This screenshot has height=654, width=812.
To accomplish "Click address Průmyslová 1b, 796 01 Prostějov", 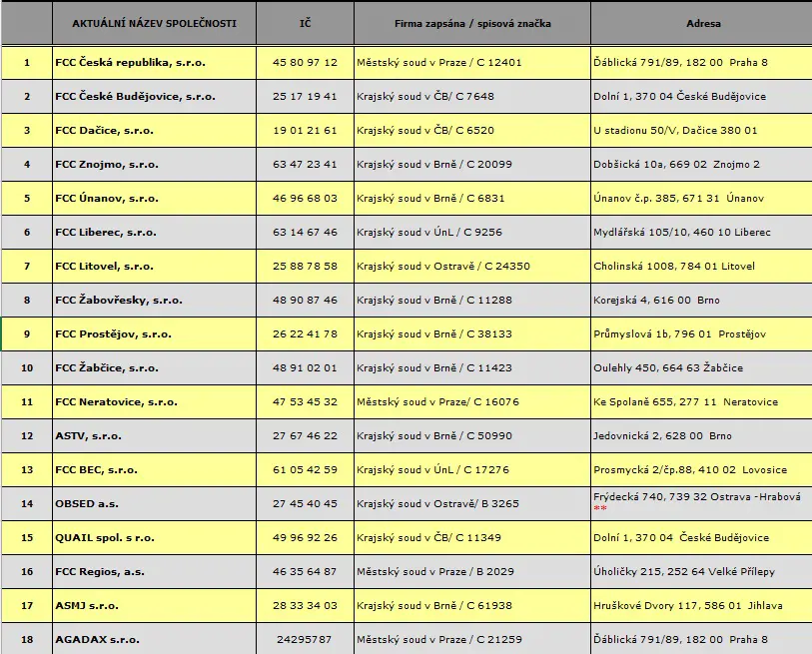I will pos(679,334).
